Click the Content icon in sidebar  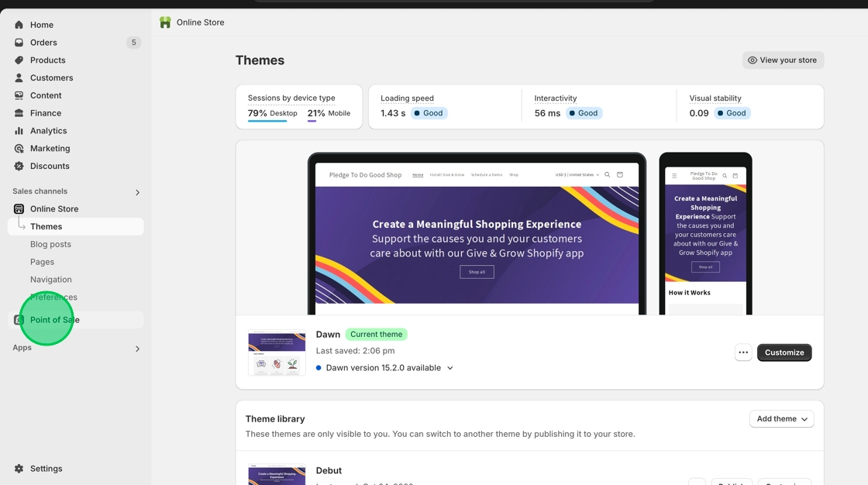click(19, 96)
